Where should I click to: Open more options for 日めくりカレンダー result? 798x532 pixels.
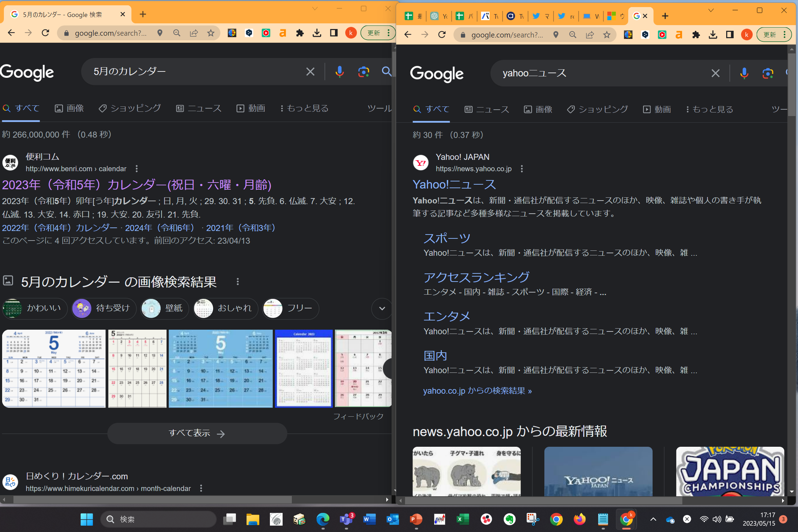click(201, 488)
